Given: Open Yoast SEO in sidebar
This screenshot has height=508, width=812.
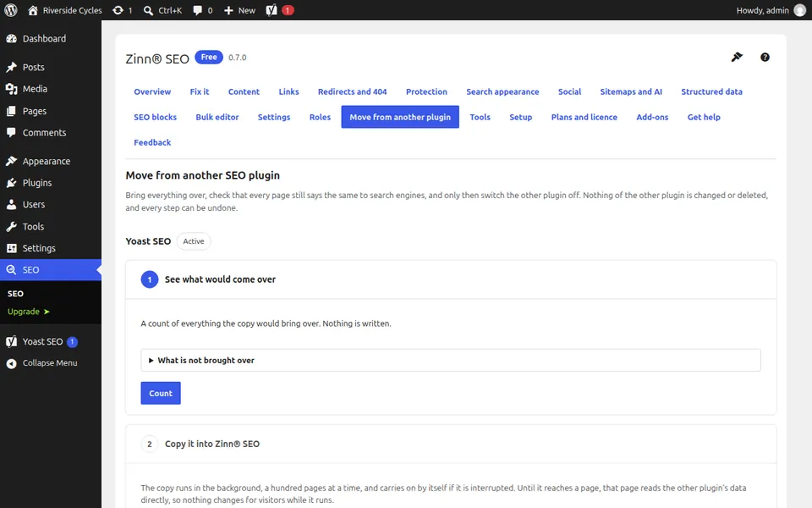Looking at the screenshot, I should pyautogui.click(x=51, y=341).
